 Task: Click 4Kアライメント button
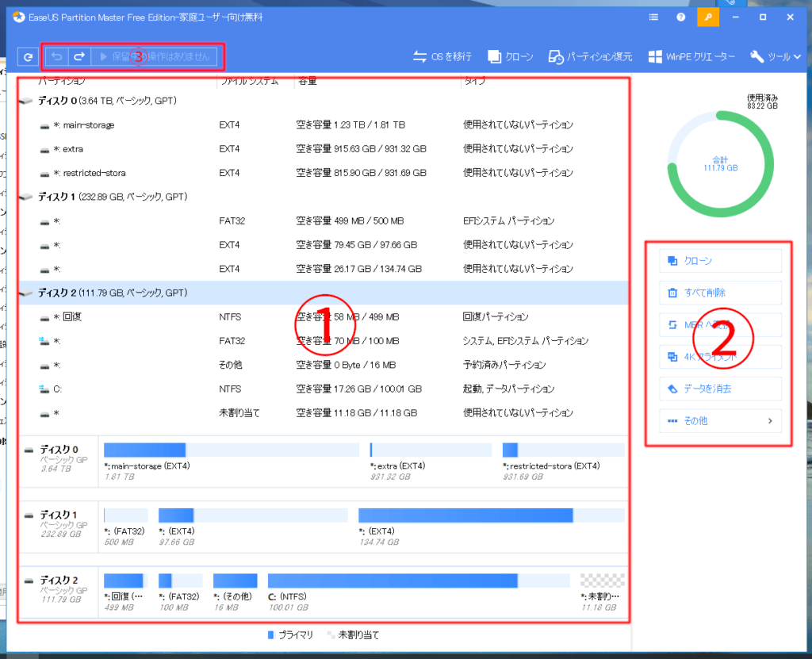point(720,357)
